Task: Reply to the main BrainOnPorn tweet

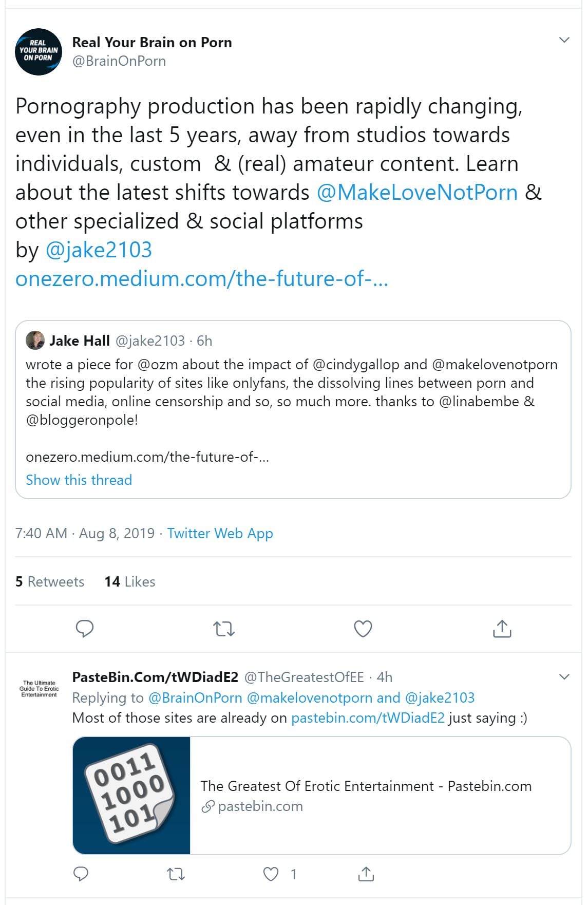Action: click(x=84, y=628)
